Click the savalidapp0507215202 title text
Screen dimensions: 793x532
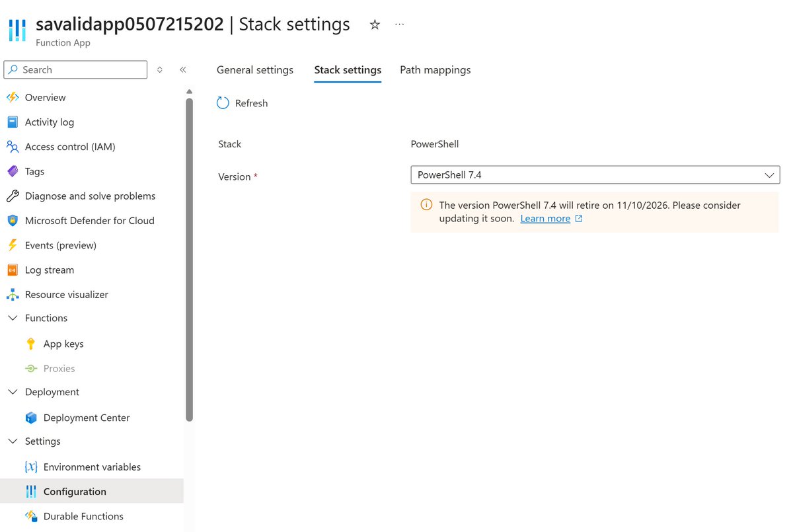coord(130,24)
